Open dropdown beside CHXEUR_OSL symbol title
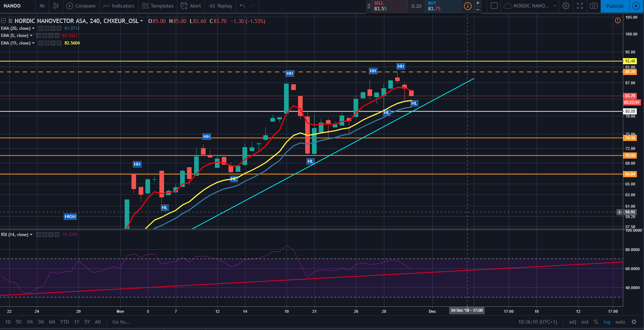The height and width of the screenshot is (330, 644). (141, 21)
